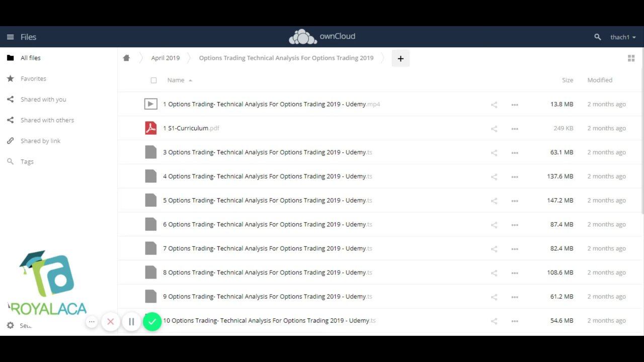Share the 10 Options Trading file
644x362 pixels.
(494, 321)
